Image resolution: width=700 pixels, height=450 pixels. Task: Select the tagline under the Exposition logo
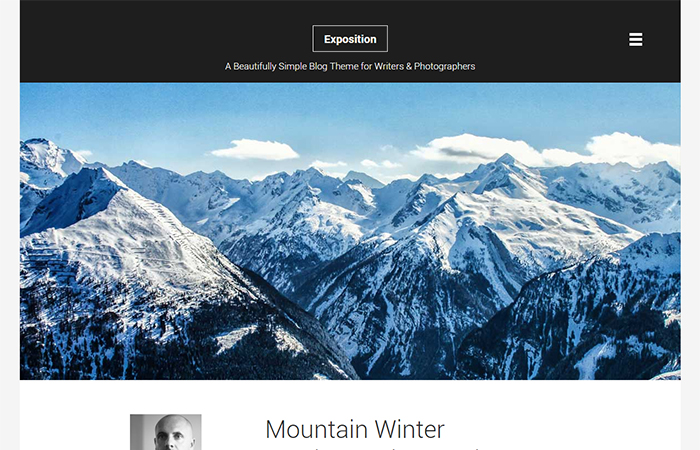[350, 66]
